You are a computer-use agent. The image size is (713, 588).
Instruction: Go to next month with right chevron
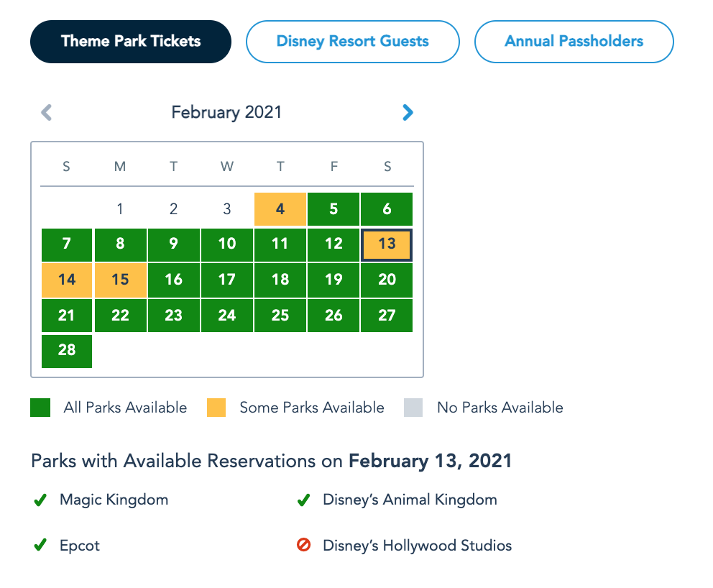point(408,112)
